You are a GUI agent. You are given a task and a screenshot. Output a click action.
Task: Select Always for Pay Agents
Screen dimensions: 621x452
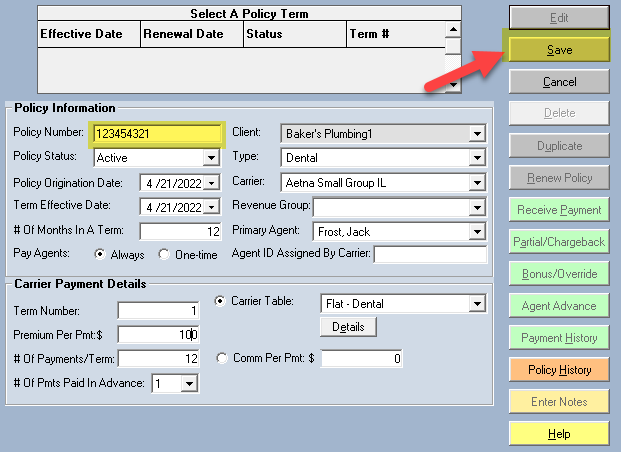[100, 255]
